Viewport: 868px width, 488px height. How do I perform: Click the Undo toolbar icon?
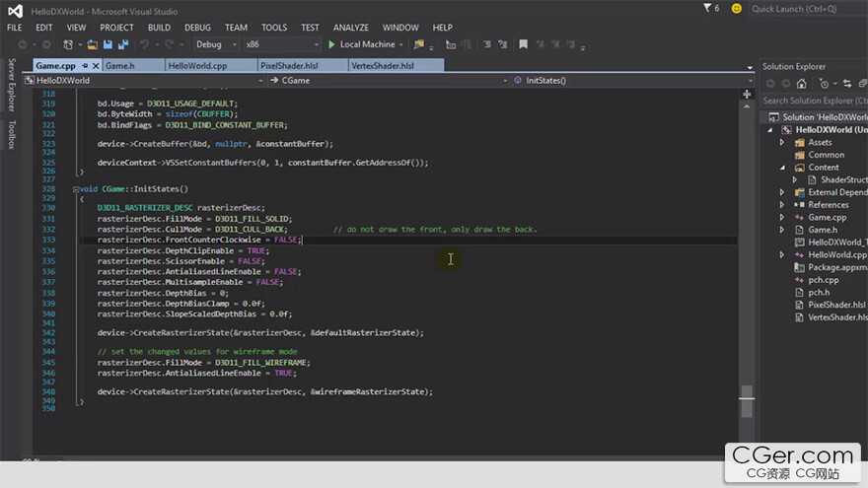pyautogui.click(x=144, y=44)
